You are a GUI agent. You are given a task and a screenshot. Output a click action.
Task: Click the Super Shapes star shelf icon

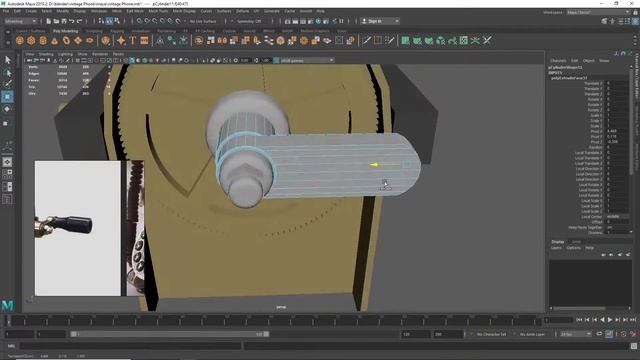(121, 40)
